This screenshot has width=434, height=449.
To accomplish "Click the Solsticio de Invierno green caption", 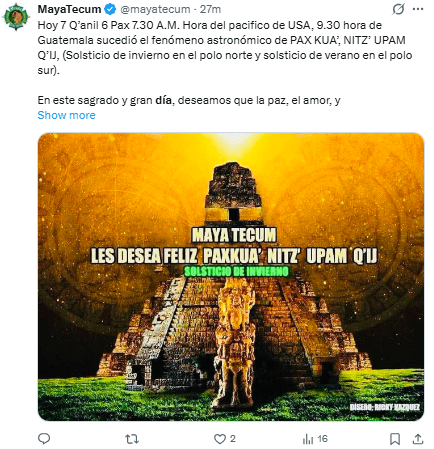I will [x=236, y=271].
